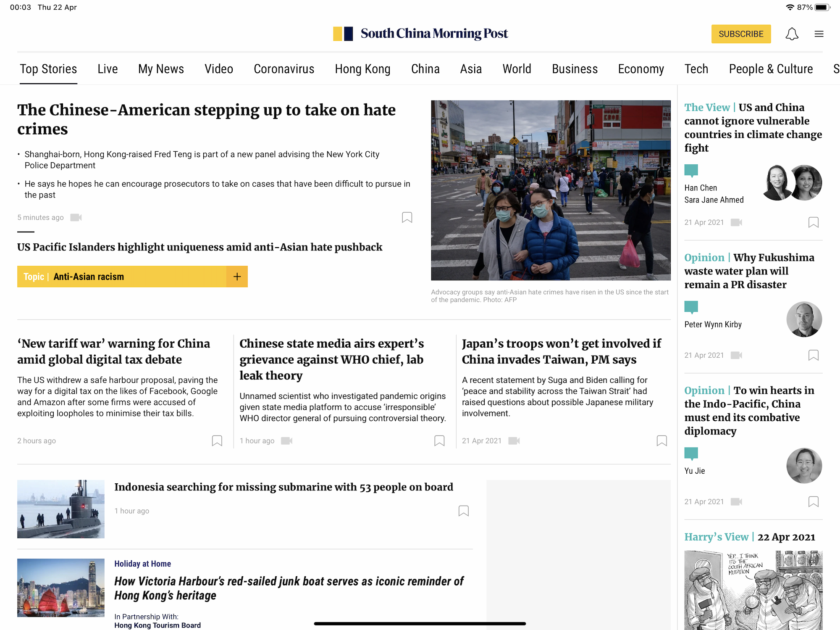This screenshot has height=630, width=840.
Task: Open the People & Culture tab
Action: [771, 69]
